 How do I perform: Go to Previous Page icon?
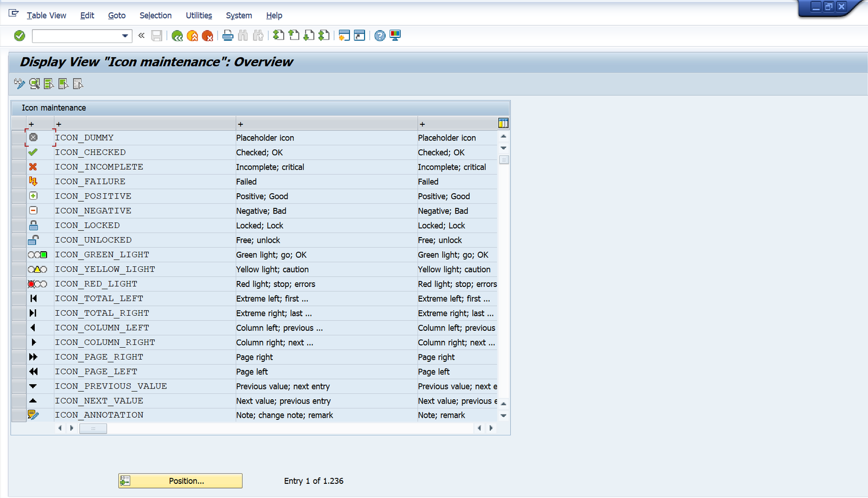(293, 36)
